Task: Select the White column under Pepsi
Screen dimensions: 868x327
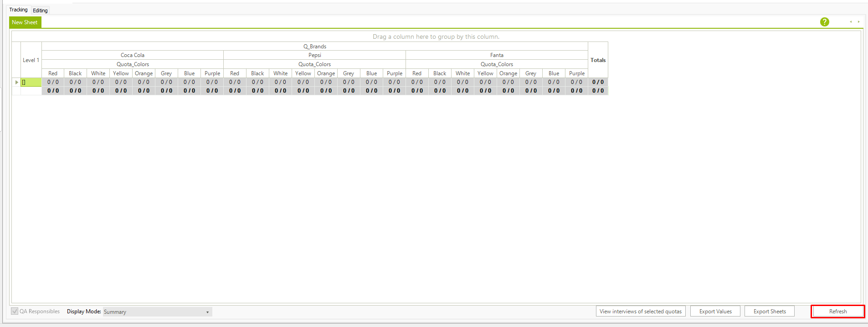Action: (280, 73)
